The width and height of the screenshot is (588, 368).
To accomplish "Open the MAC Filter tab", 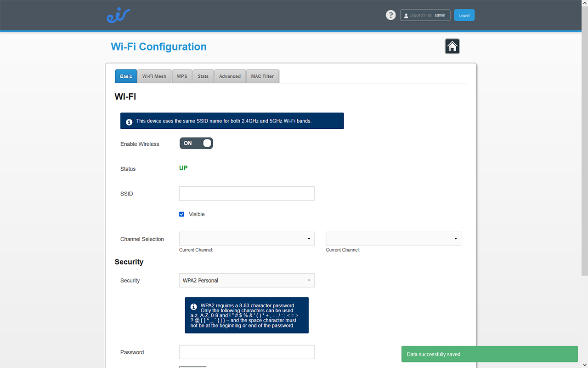I will [262, 76].
